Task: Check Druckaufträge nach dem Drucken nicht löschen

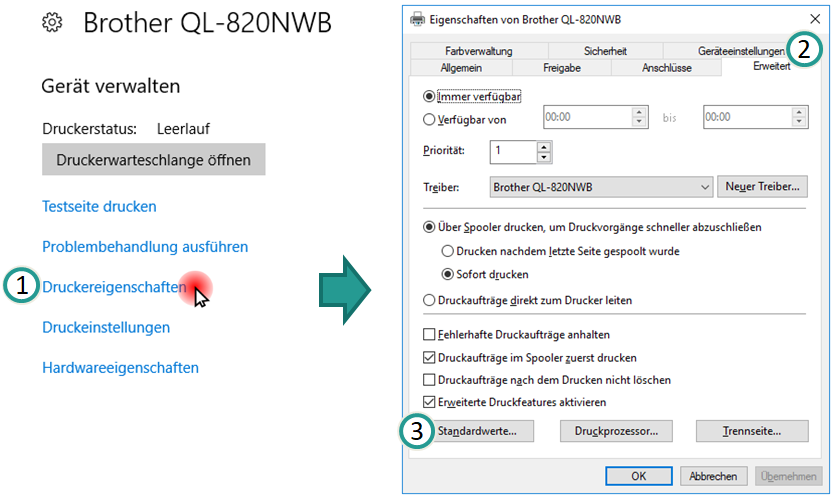Action: (x=429, y=380)
